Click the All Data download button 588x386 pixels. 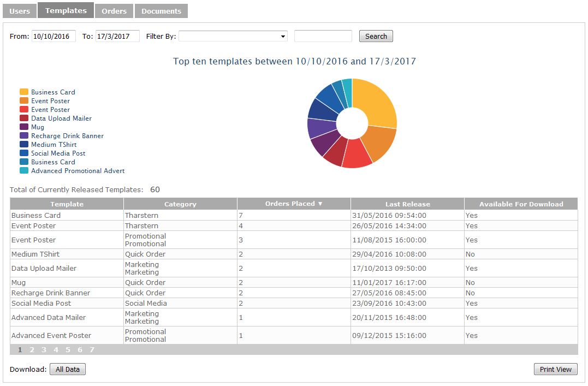pos(68,370)
